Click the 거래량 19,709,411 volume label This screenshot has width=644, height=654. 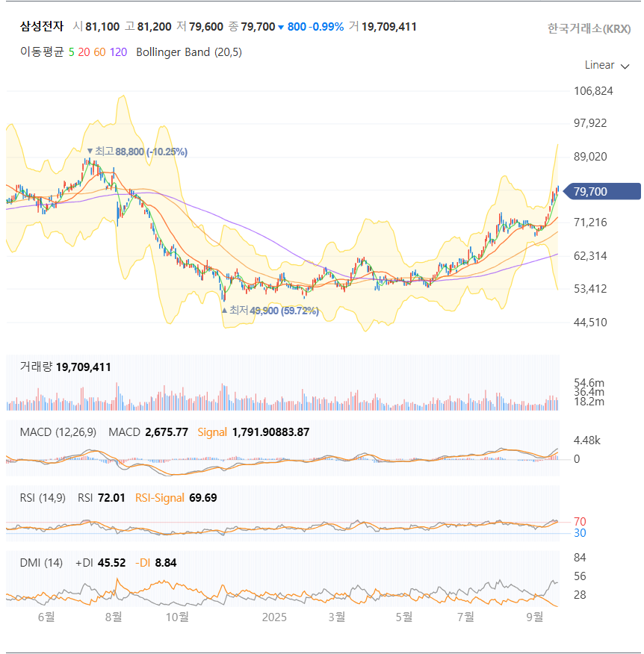(66, 367)
